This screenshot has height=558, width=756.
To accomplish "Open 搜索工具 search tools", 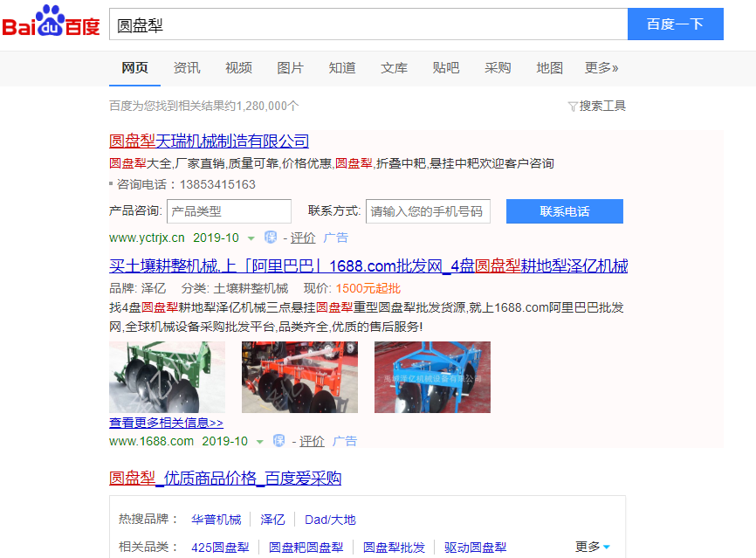I will 602,107.
